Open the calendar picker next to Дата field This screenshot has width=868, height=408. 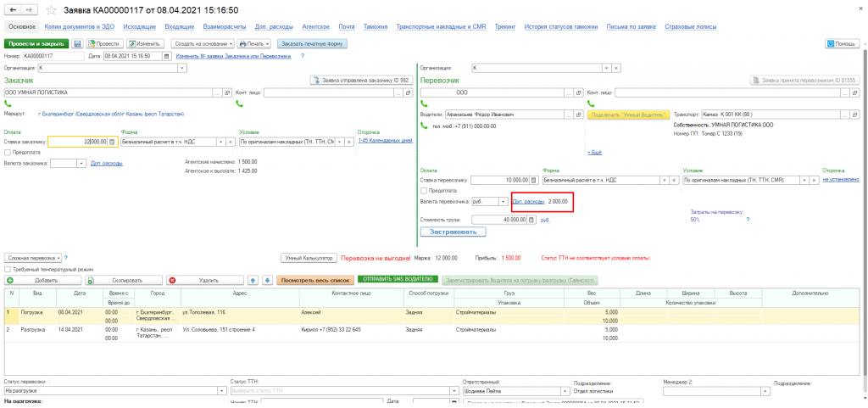coord(167,56)
